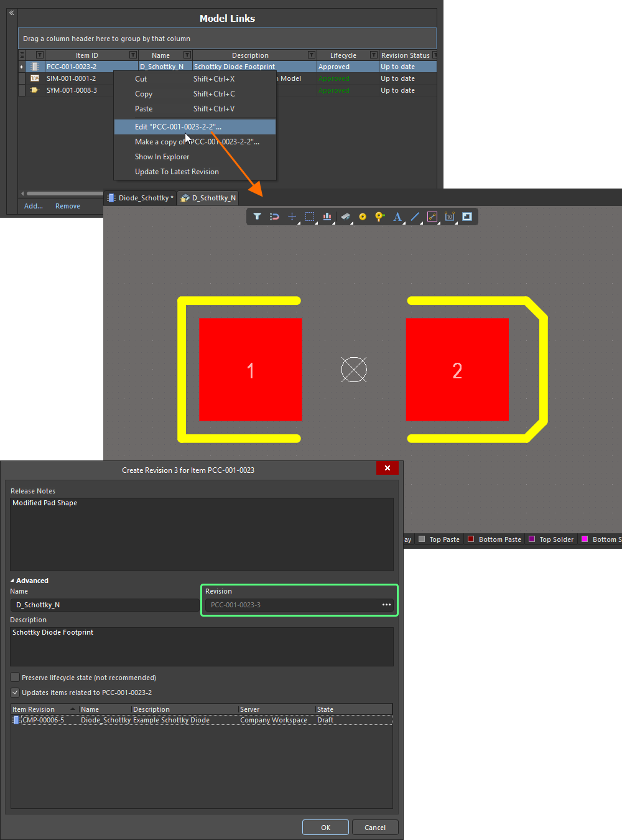Activate the rectangular selection tool icon

click(309, 217)
